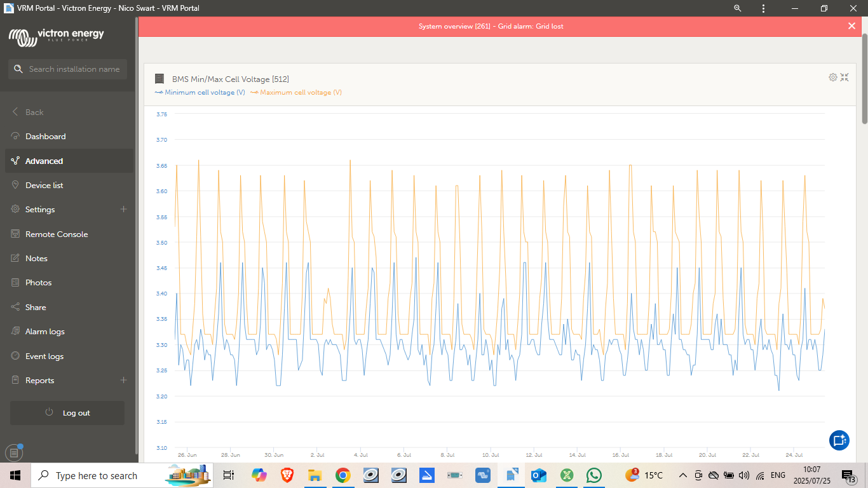The height and width of the screenshot is (488, 868).
Task: Click the browser zoom magnifier icon
Action: click(737, 8)
